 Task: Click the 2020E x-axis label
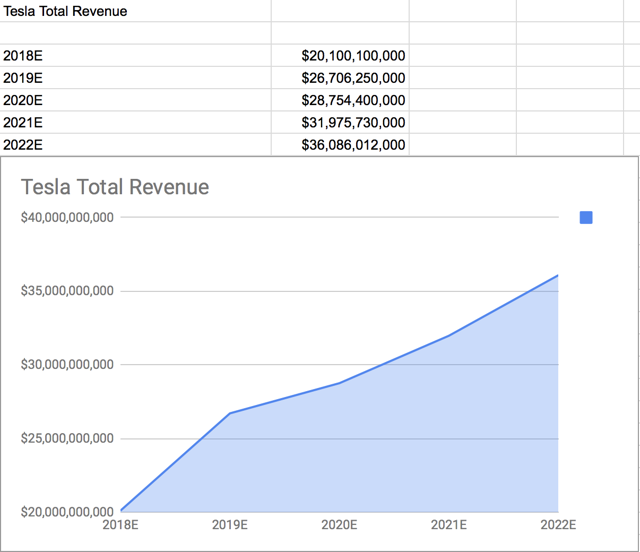[339, 525]
